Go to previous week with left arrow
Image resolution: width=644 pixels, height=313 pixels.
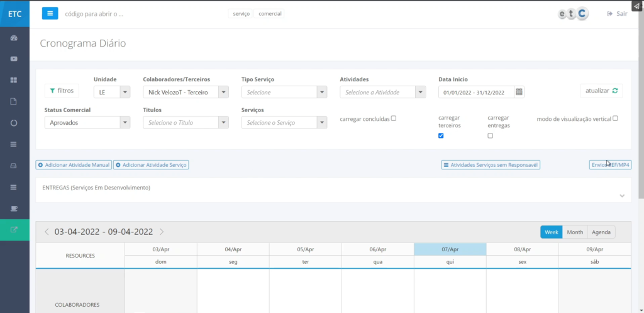pyautogui.click(x=47, y=232)
